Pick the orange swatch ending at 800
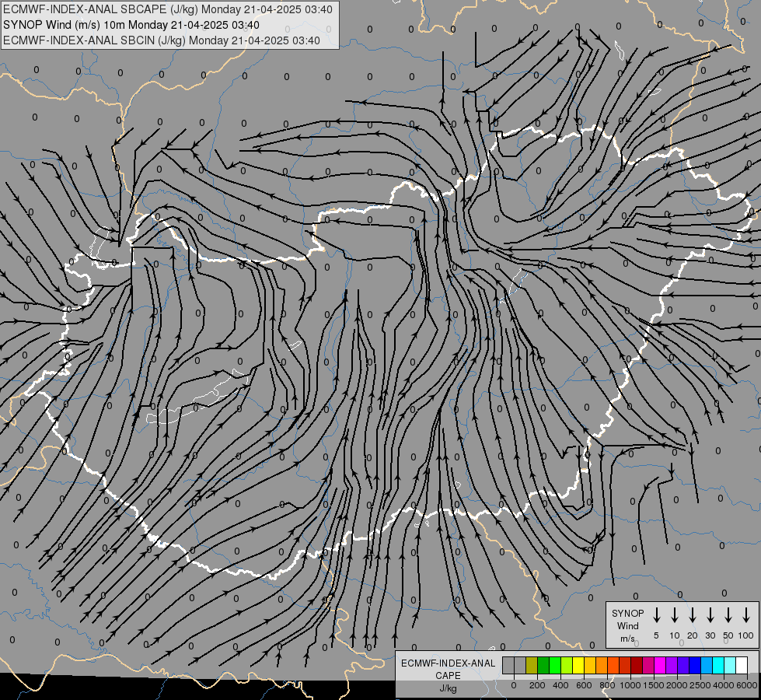 tap(602, 665)
